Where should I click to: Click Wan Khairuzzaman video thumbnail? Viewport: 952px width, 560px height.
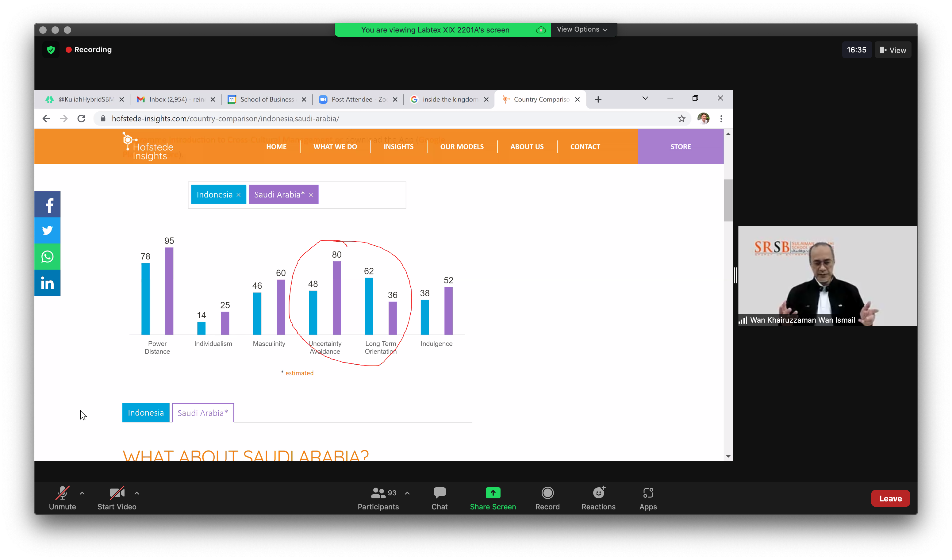(x=827, y=276)
